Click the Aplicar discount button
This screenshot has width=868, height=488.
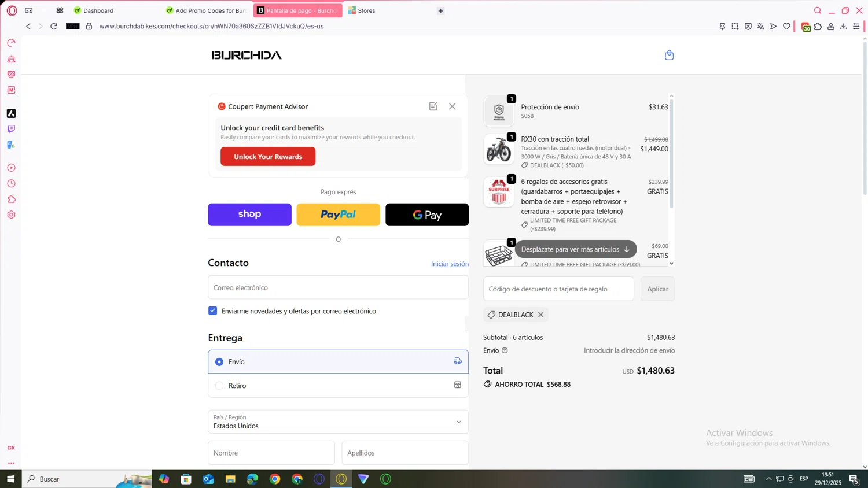click(x=657, y=289)
